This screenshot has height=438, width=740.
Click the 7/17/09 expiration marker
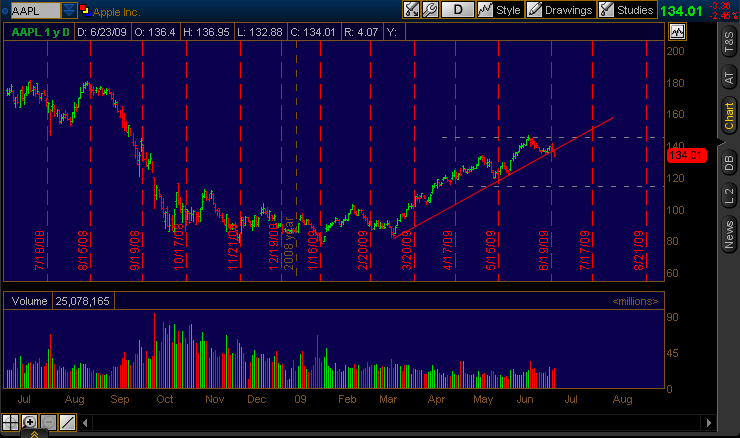coord(584,250)
